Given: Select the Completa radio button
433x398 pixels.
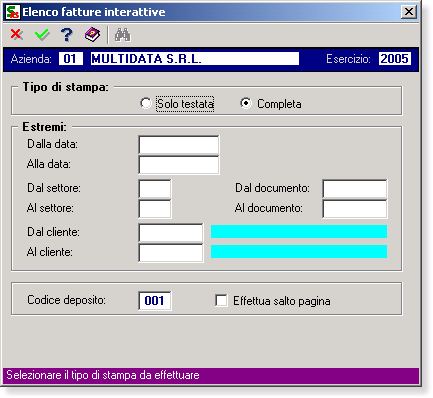Looking at the screenshot, I should coord(246,103).
